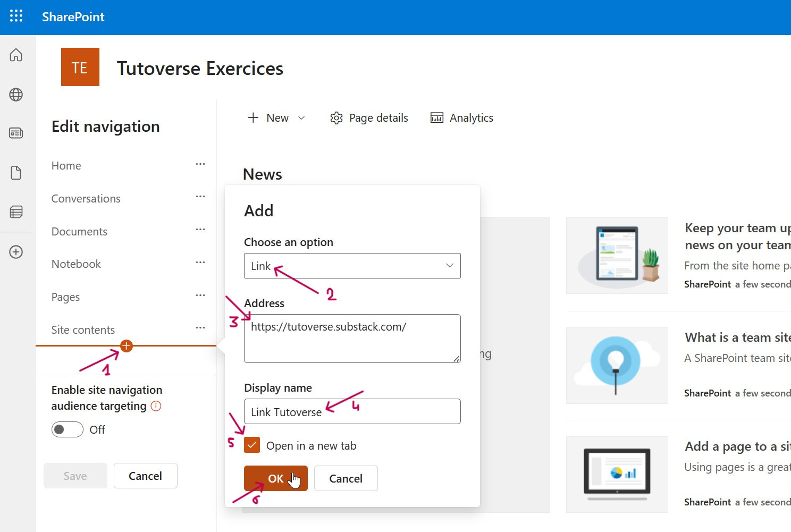
Task: Open the Add a page to a site headline
Action: [738, 446]
